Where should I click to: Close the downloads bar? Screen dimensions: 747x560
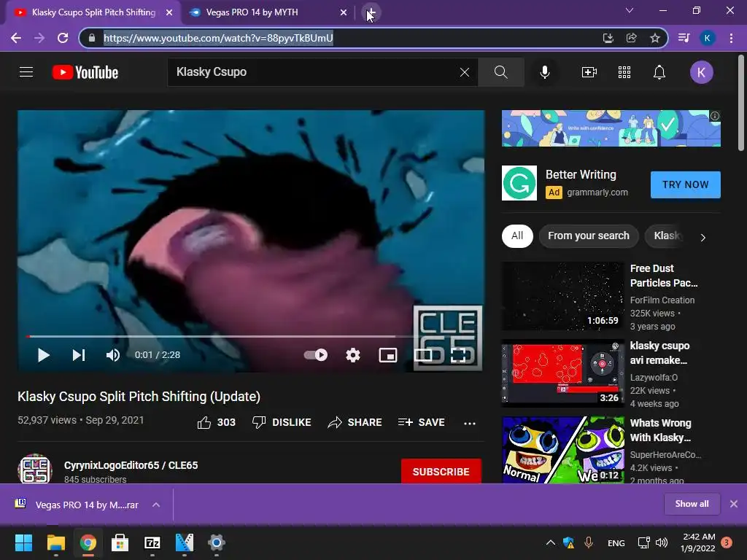[734, 504]
